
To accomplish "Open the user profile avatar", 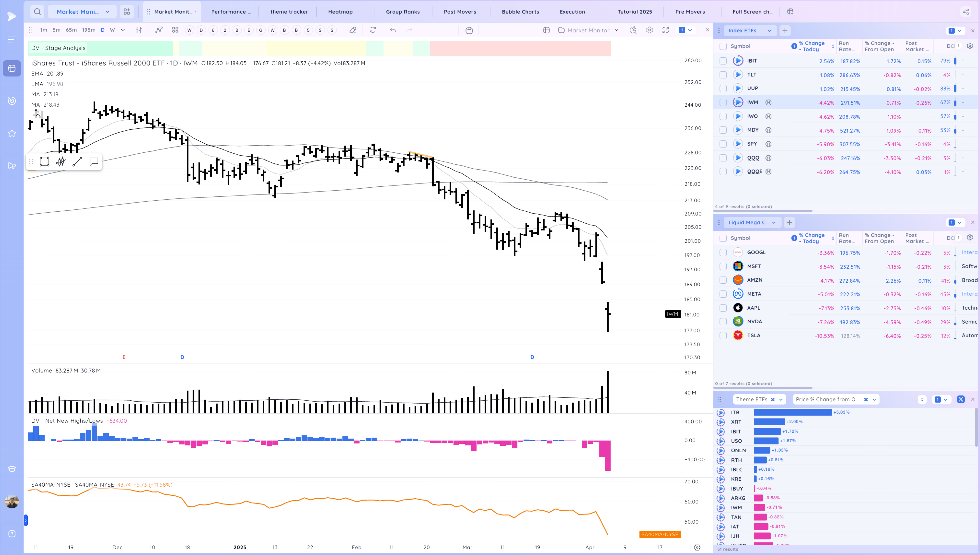I will tap(12, 501).
